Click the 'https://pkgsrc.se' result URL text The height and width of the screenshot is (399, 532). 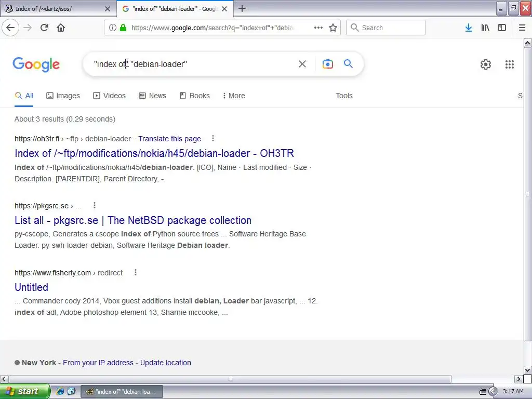42,206
